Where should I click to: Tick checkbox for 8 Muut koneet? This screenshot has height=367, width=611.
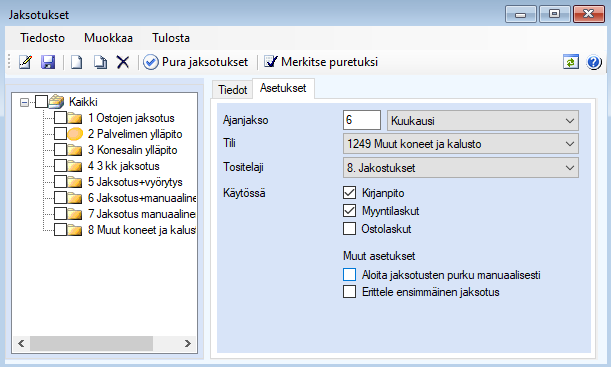60,229
